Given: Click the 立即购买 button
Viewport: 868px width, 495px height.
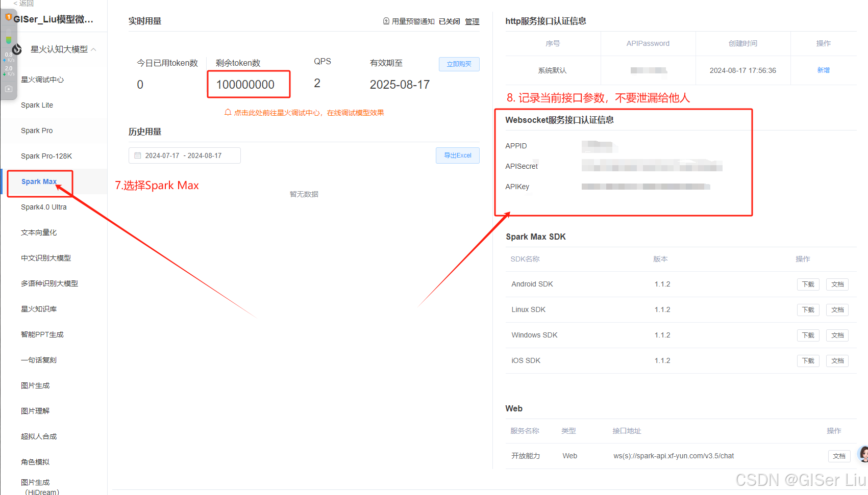Looking at the screenshot, I should point(459,64).
